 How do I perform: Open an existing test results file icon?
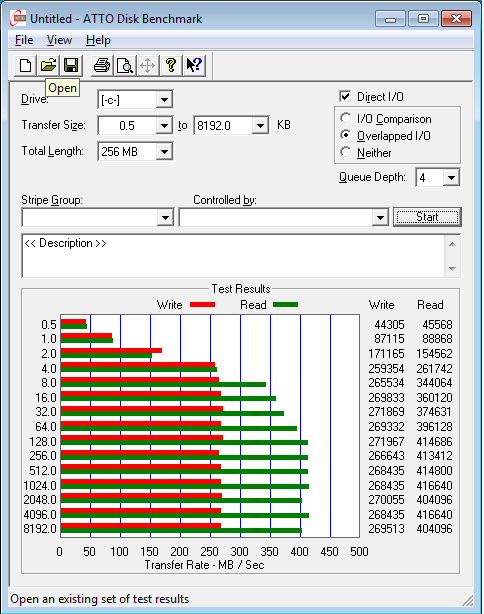coord(48,65)
